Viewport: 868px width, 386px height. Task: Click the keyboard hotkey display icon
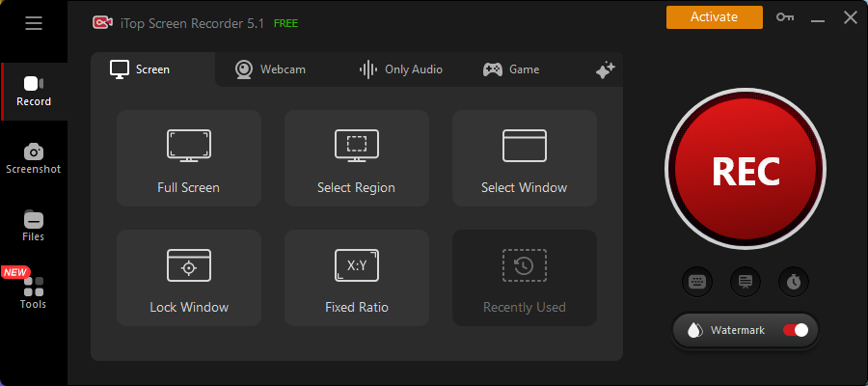(697, 282)
